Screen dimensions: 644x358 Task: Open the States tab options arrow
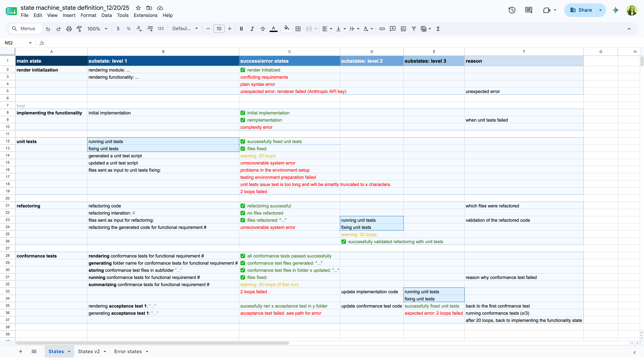pyautogui.click(x=69, y=351)
